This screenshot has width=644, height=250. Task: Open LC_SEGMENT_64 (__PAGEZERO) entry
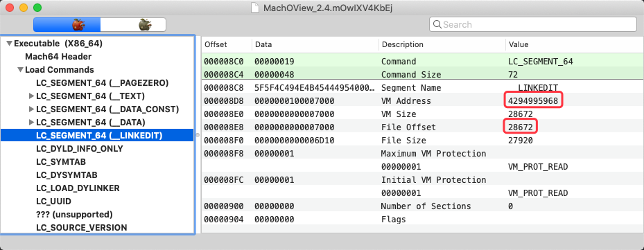point(103,83)
